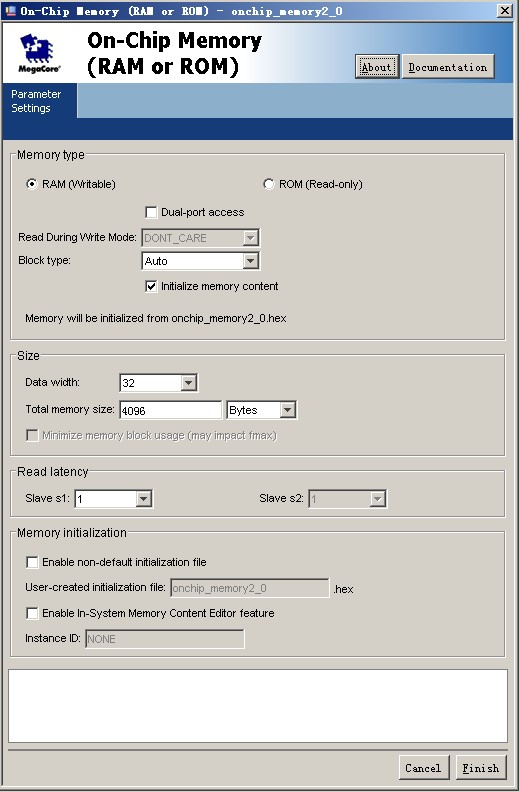Image resolution: width=519 pixels, height=792 pixels.
Task: Click the MegaCore logo icon
Action: (39, 53)
